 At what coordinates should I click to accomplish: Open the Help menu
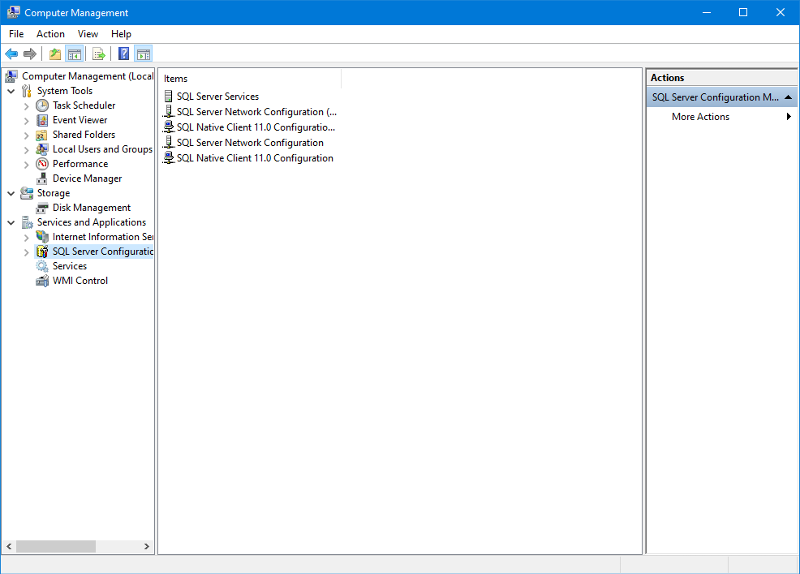coord(121,34)
